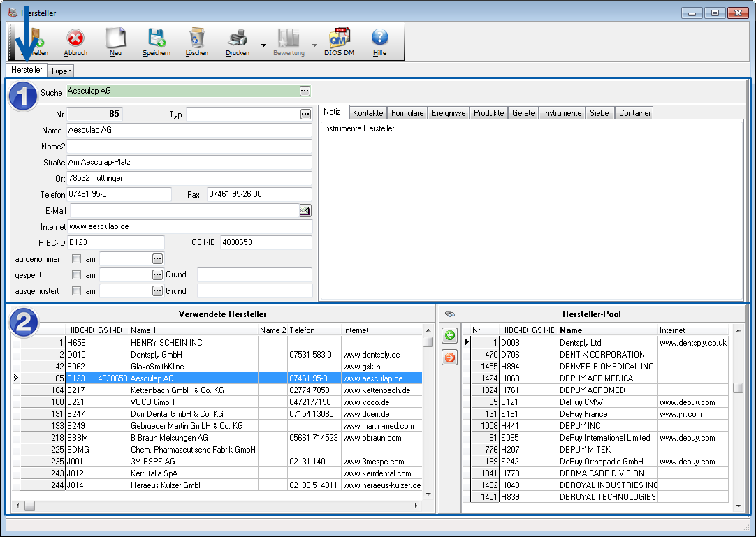Switch to the Instrumente tab

(562, 113)
